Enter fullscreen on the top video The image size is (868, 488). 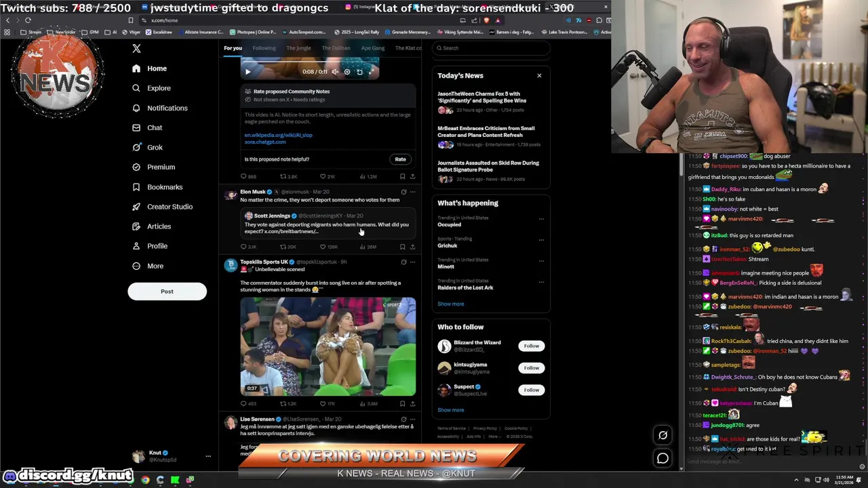point(372,72)
